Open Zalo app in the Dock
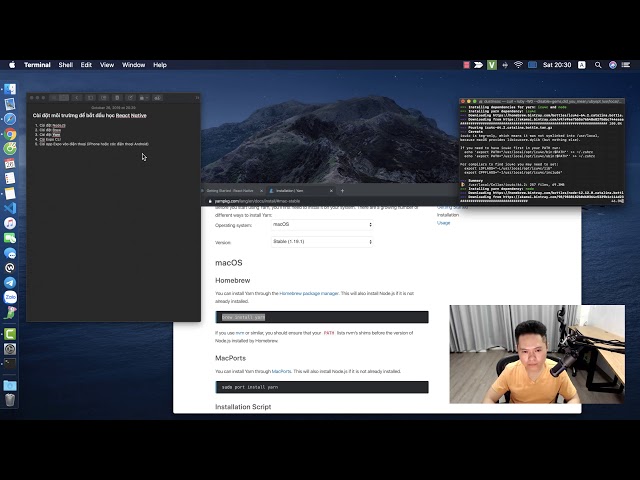Viewport: 640px width, 480px height. pyautogui.click(x=10, y=297)
